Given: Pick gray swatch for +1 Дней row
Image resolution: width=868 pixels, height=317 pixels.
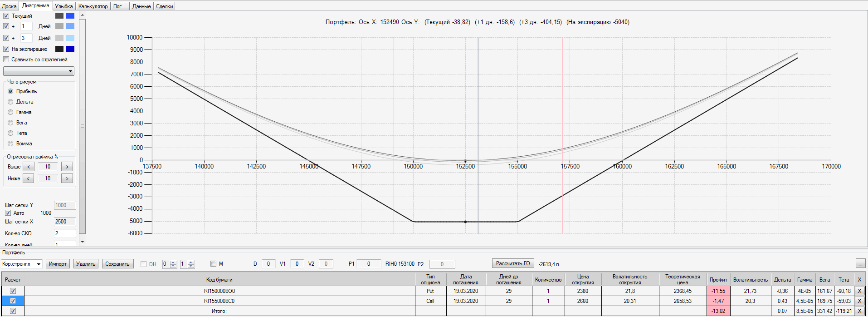Looking at the screenshot, I should [x=59, y=26].
